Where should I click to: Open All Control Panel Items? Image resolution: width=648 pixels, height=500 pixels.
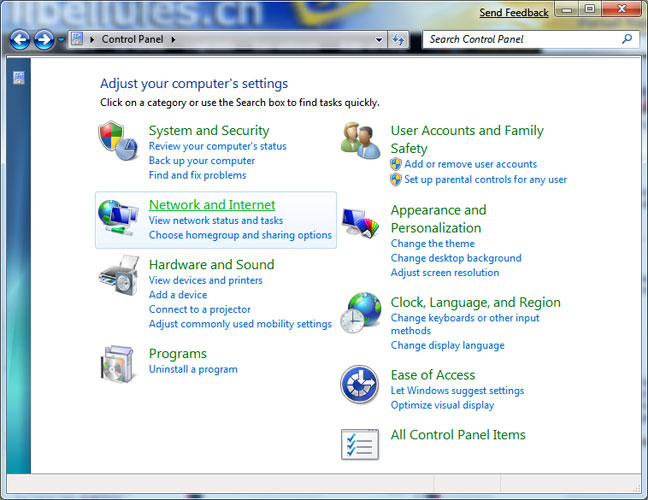pos(458,435)
